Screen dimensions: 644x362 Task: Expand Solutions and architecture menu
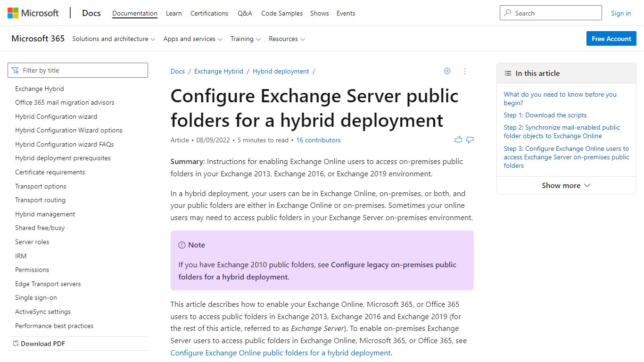(x=114, y=39)
